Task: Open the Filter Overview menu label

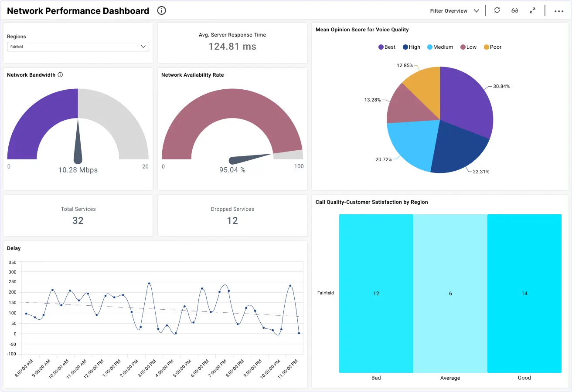Action: click(x=449, y=11)
